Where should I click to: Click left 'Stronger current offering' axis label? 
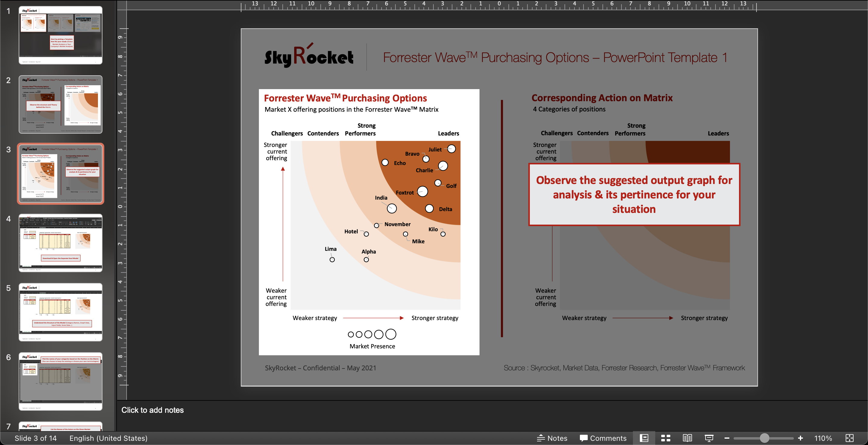[x=275, y=151]
